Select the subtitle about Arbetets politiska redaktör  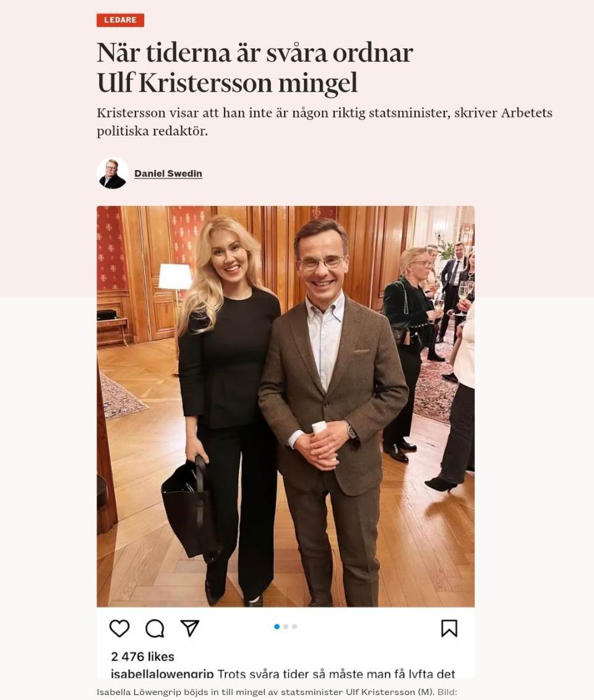(x=325, y=122)
